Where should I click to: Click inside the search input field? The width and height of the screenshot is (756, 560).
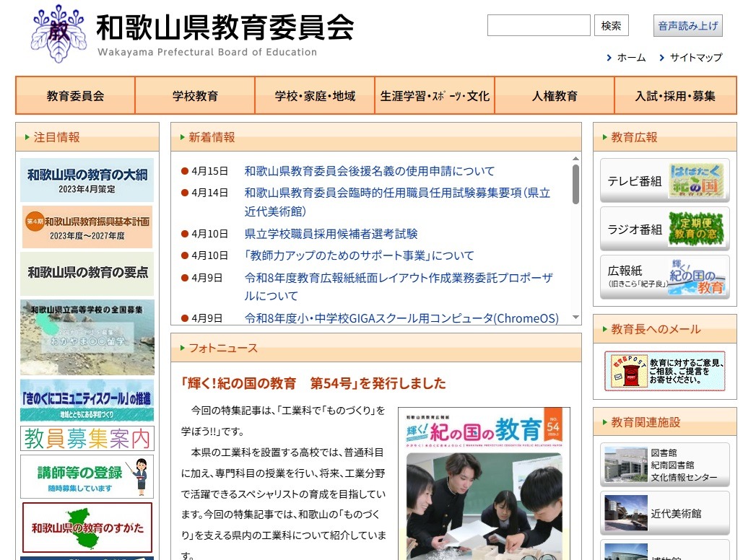tap(539, 25)
